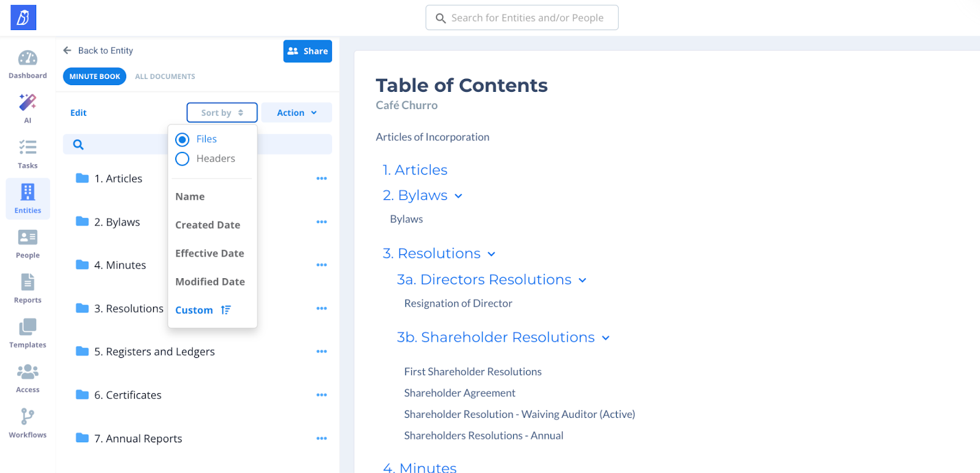Switch to the All Documents tab
This screenshot has width=980, height=473.
click(165, 77)
